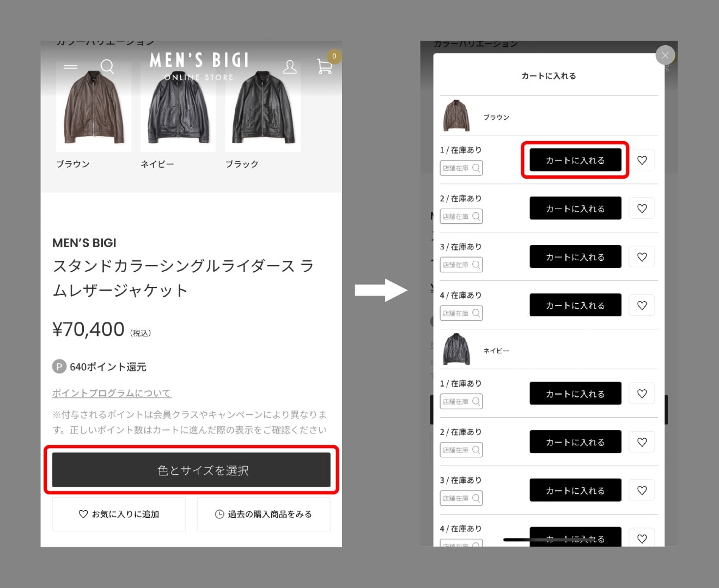Toggle favorite heart for brown size 4
This screenshot has height=588, width=719.
(x=642, y=305)
